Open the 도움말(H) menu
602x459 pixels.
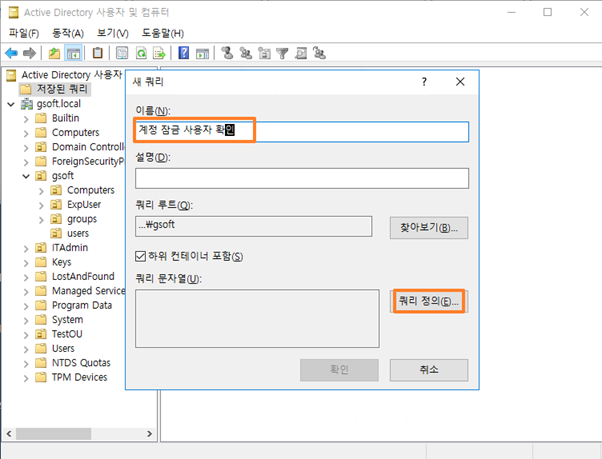(x=163, y=33)
